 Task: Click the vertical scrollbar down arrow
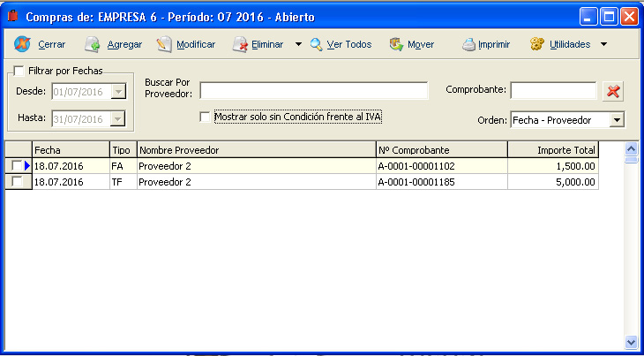click(x=631, y=341)
